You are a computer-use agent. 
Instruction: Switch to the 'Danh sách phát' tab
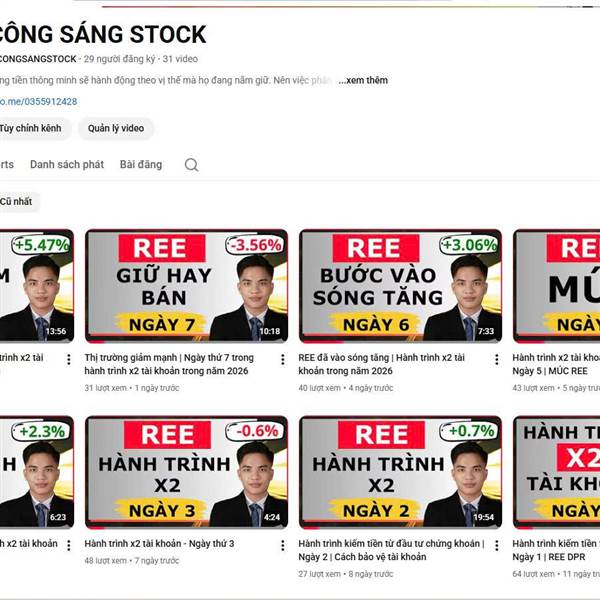click(x=67, y=165)
